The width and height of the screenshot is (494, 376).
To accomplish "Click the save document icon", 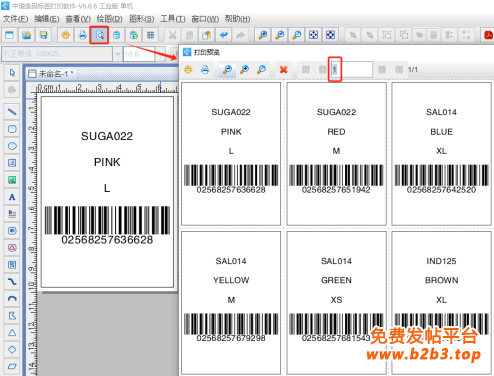I will pyautogui.click(x=43, y=35).
